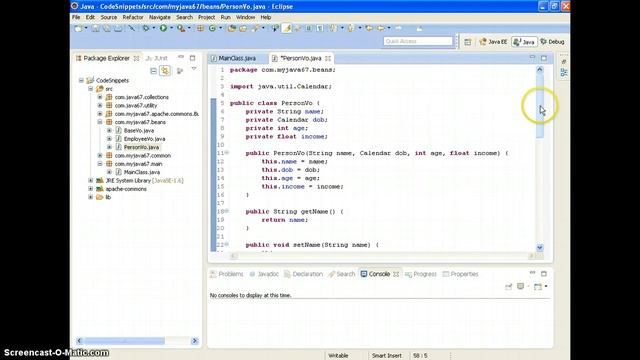Open the Refactor menu
The image size is (640, 360).
tap(133, 17)
